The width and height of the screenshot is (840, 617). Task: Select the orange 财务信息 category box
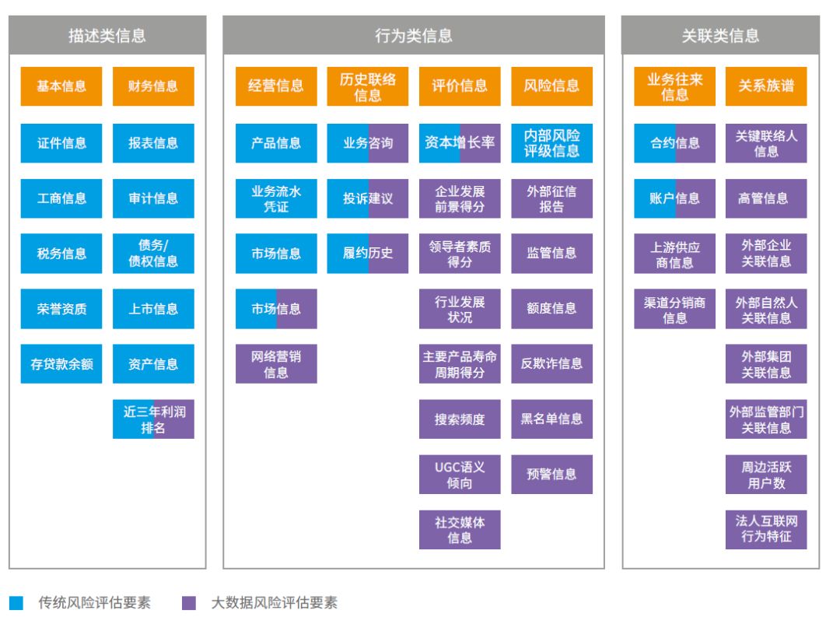point(153,86)
